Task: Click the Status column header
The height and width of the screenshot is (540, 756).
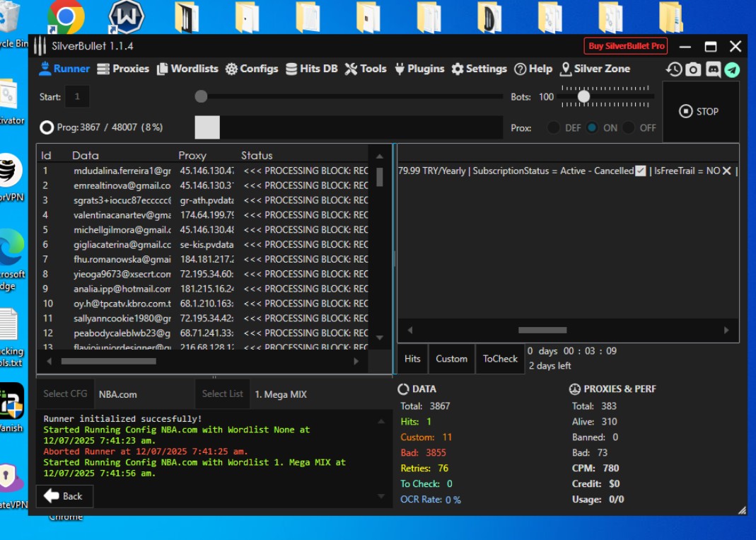Action: [257, 156]
